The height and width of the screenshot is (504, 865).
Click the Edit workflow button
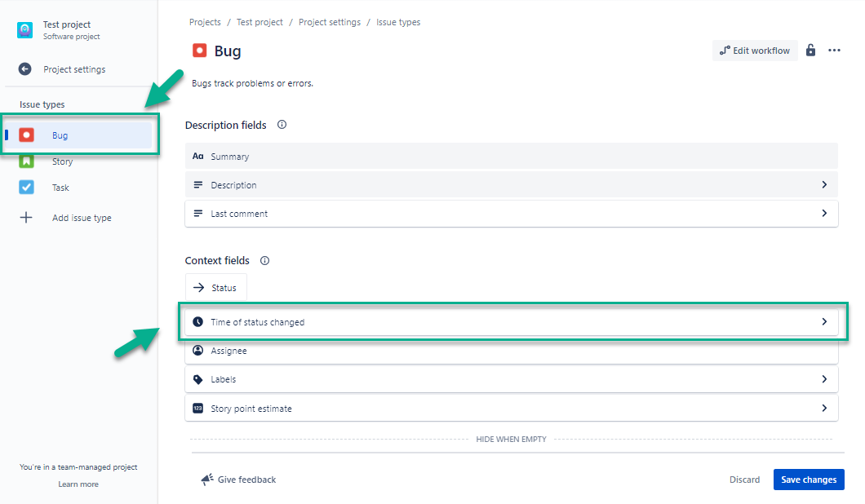click(x=755, y=51)
